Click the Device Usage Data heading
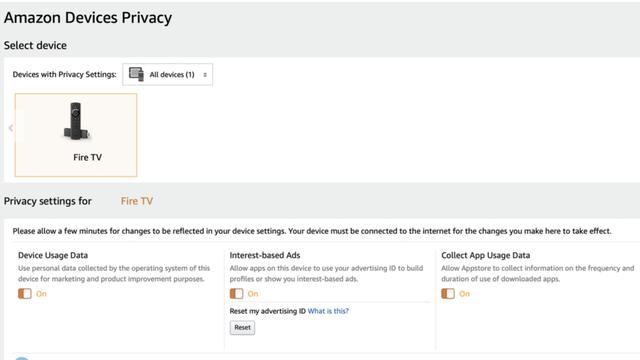 point(53,256)
